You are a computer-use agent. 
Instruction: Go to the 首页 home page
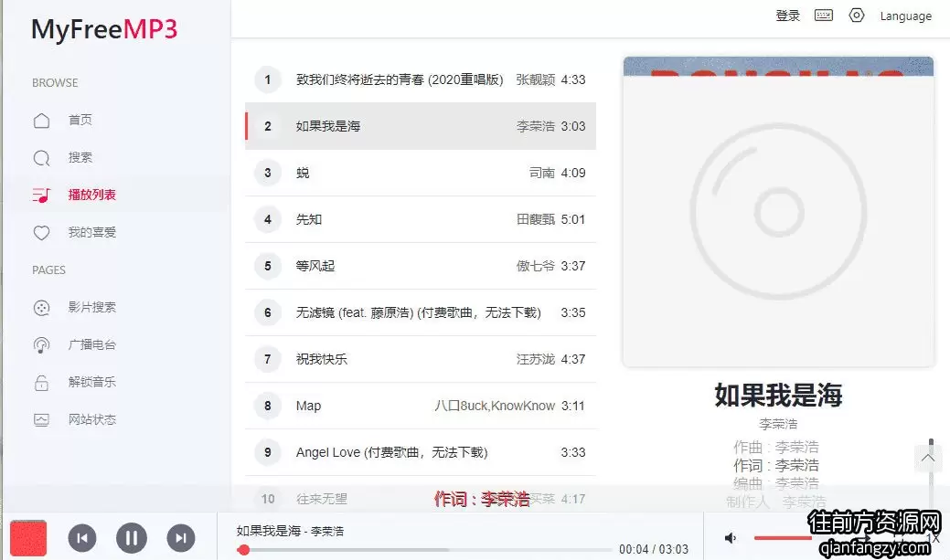click(80, 120)
